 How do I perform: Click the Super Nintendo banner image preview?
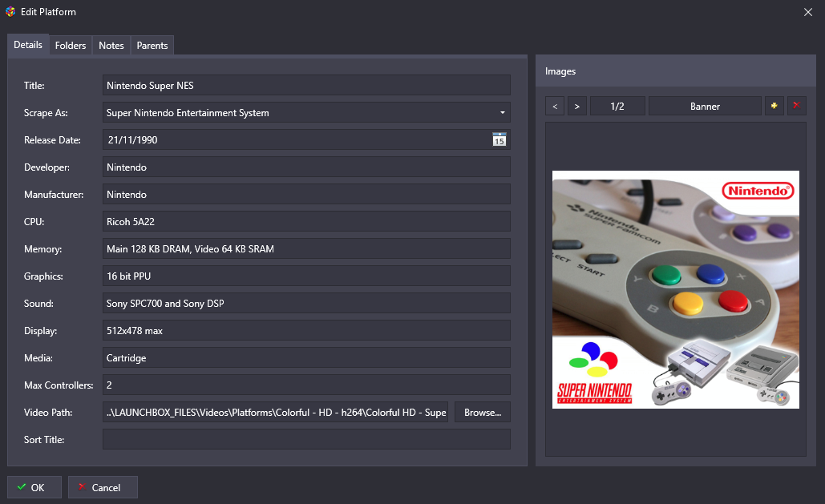(676, 289)
